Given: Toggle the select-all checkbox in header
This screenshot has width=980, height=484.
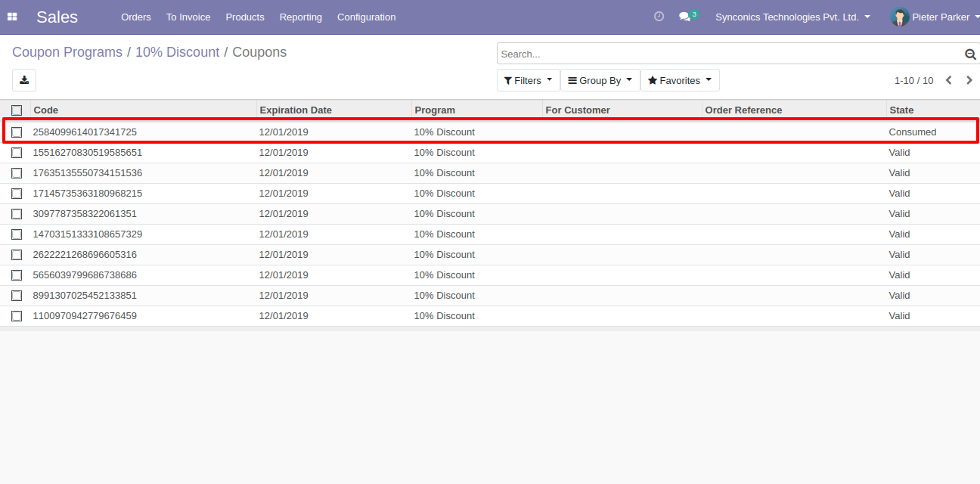Looking at the screenshot, I should tap(17, 110).
